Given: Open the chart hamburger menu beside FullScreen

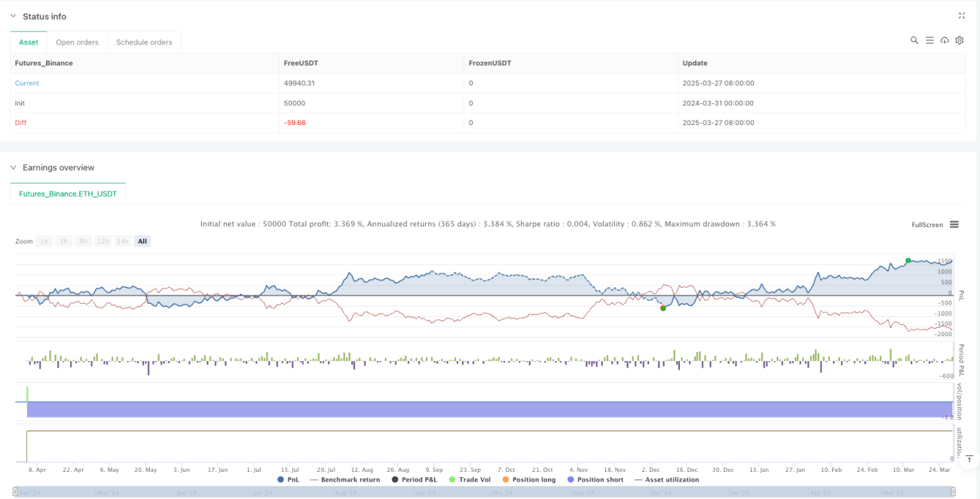Looking at the screenshot, I should coord(954,225).
